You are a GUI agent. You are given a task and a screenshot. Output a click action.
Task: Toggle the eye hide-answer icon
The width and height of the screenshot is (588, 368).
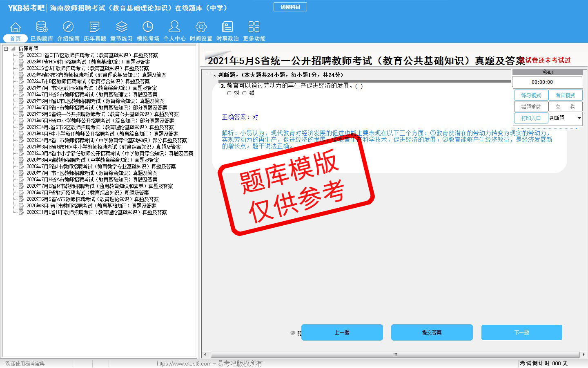293,333
